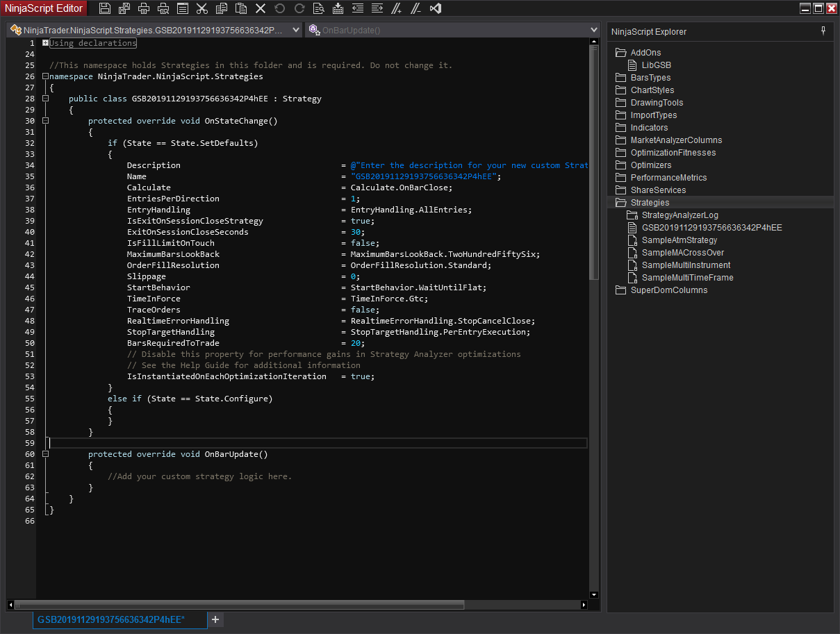Click the Comment selection icon
Screen dimensions: 840x634
(397, 8)
